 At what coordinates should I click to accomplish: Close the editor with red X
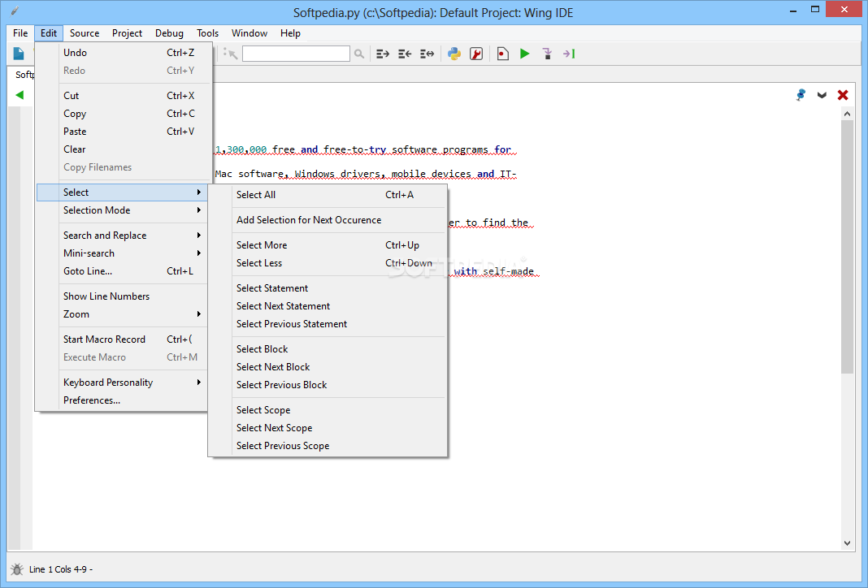843,95
